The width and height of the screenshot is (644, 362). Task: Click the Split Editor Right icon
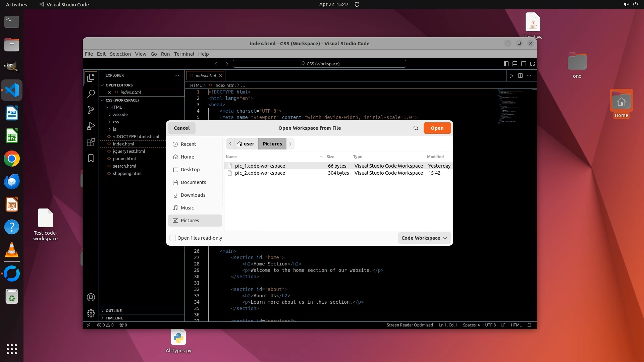(520, 76)
